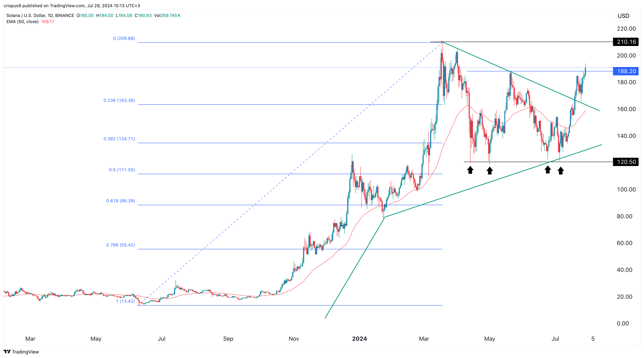Click the close price C190.93
Image resolution: width=644 pixels, height=358 pixels.
[143, 15]
